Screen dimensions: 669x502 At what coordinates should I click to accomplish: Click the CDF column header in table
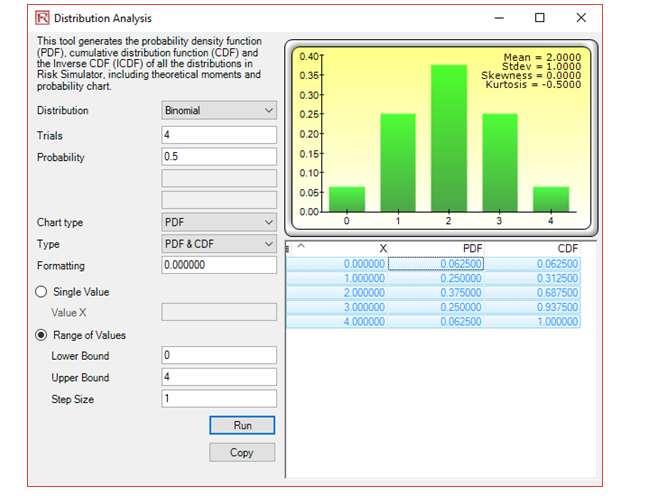568,249
